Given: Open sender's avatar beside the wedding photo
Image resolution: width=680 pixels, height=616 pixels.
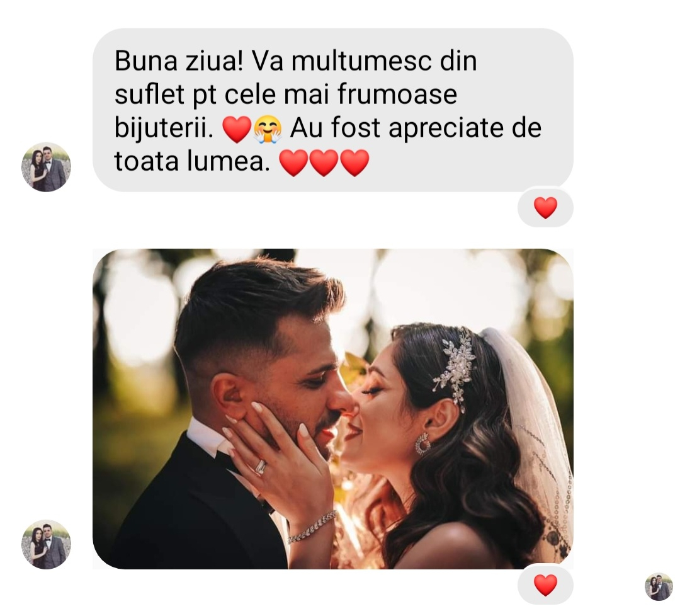Looking at the screenshot, I should click(x=46, y=544).
